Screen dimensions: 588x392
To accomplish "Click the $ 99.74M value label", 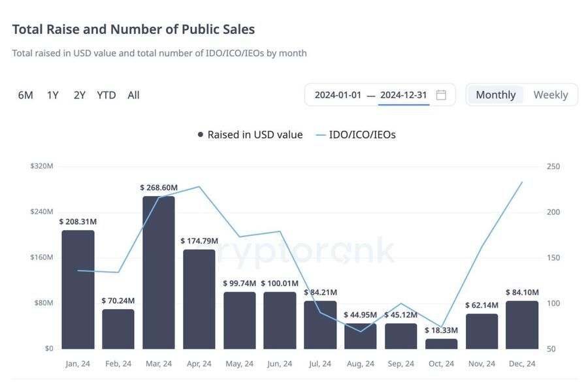I will coord(240,283).
